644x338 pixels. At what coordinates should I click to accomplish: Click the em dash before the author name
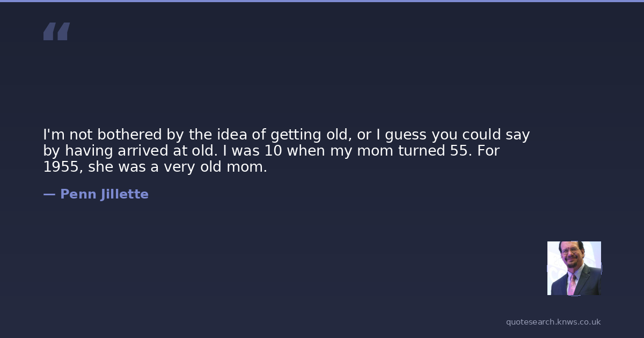click(x=49, y=194)
